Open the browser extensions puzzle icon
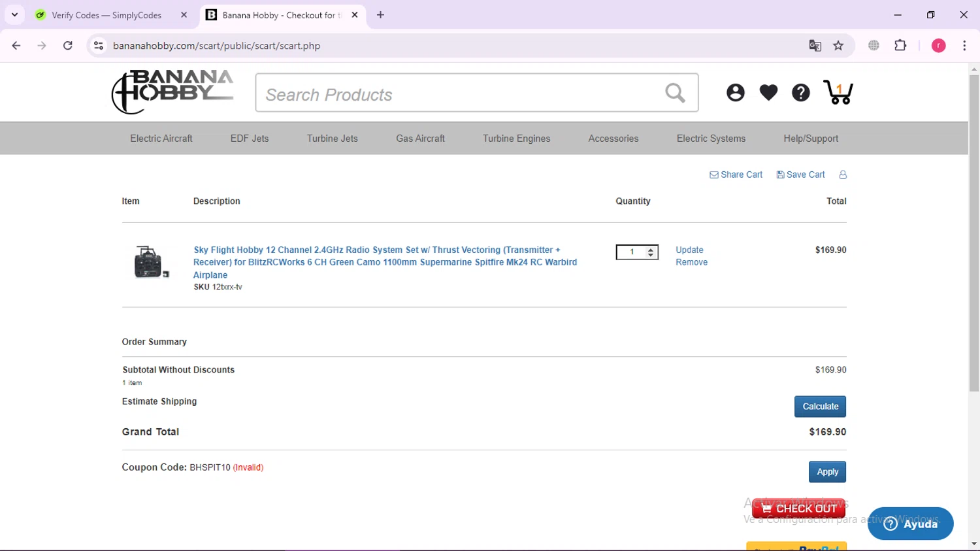 tap(900, 46)
